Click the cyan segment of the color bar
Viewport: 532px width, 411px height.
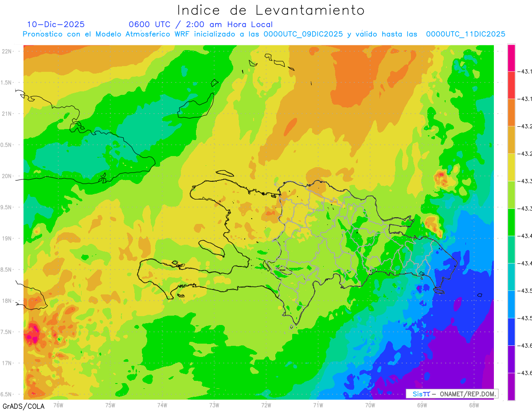tap(511, 277)
